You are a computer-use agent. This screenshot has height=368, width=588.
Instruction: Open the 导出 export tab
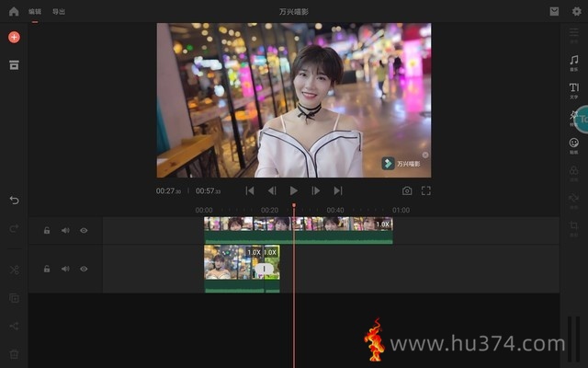pyautogui.click(x=59, y=12)
